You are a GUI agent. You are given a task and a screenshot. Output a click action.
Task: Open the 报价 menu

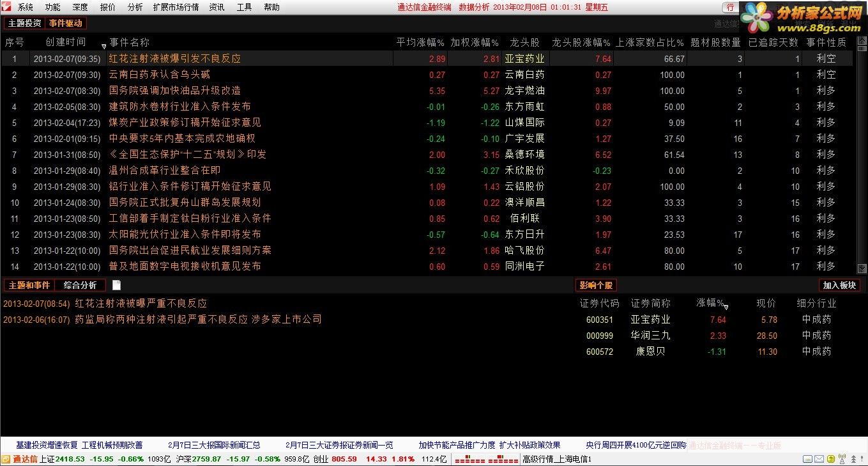pyautogui.click(x=108, y=7)
